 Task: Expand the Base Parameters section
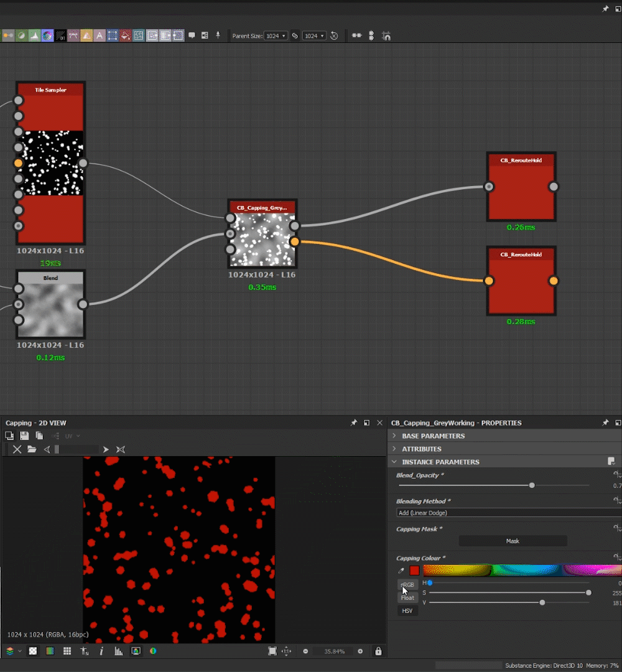(x=394, y=436)
